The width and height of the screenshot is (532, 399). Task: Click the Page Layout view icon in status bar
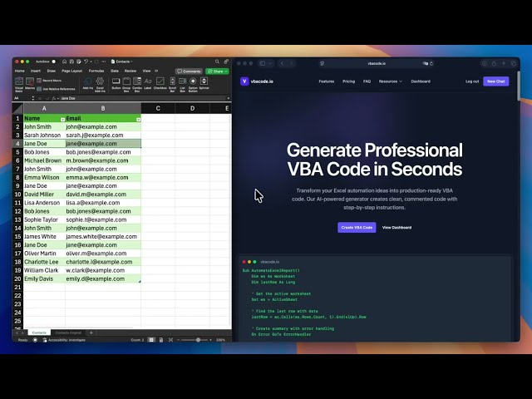click(161, 340)
